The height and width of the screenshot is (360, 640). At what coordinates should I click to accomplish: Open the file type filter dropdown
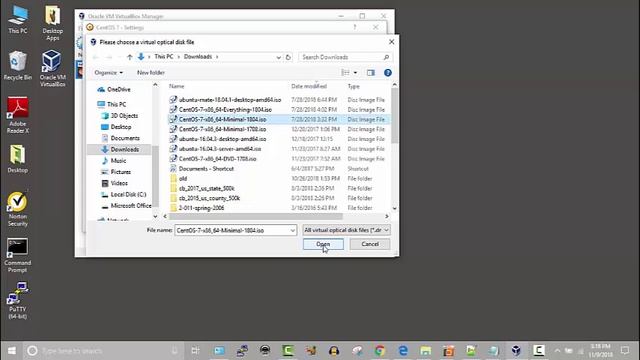(346, 230)
